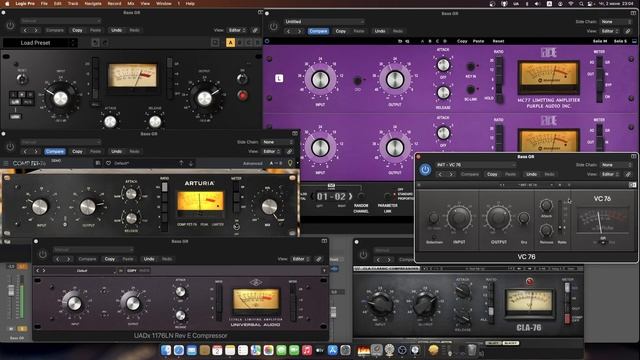The width and height of the screenshot is (640, 360).
Task: Click Reset in MC77 black toolbar
Action: pos(498,41)
